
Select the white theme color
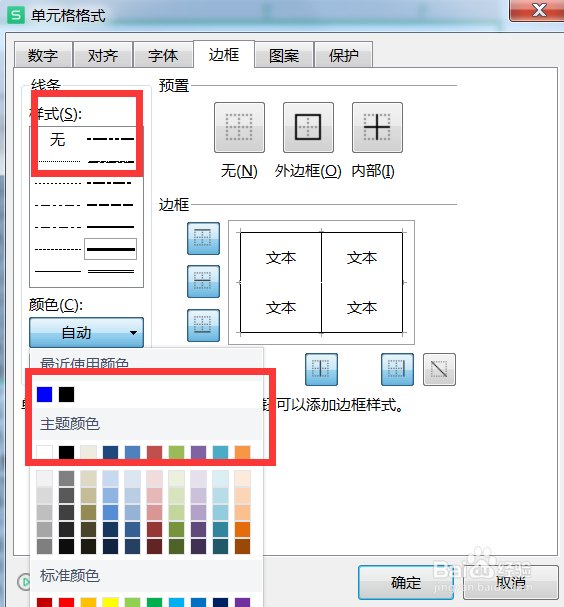click(45, 452)
